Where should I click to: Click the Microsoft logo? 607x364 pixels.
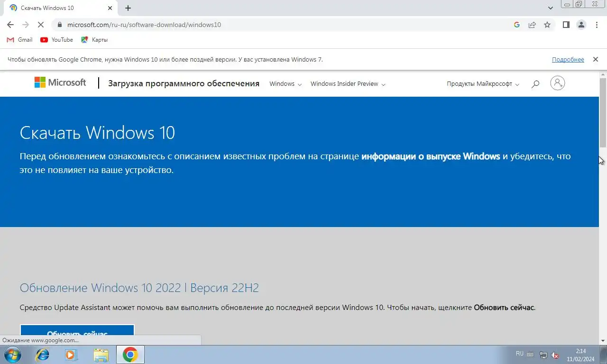60,82
